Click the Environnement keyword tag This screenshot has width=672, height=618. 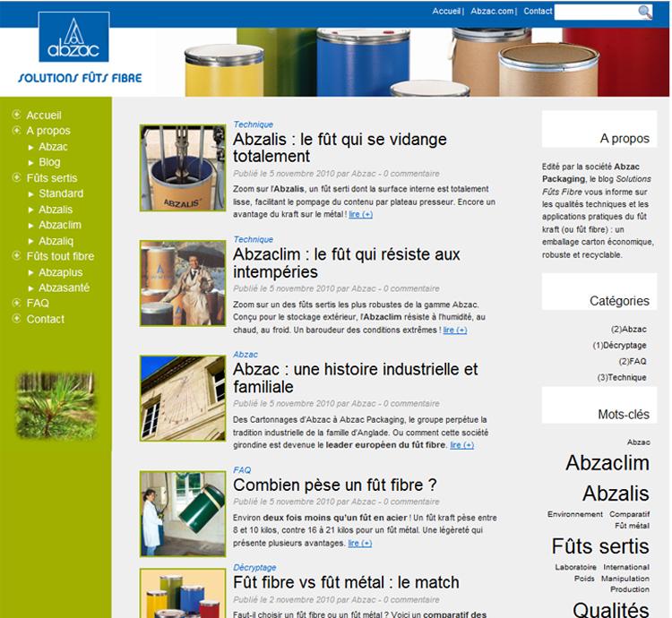click(x=575, y=514)
